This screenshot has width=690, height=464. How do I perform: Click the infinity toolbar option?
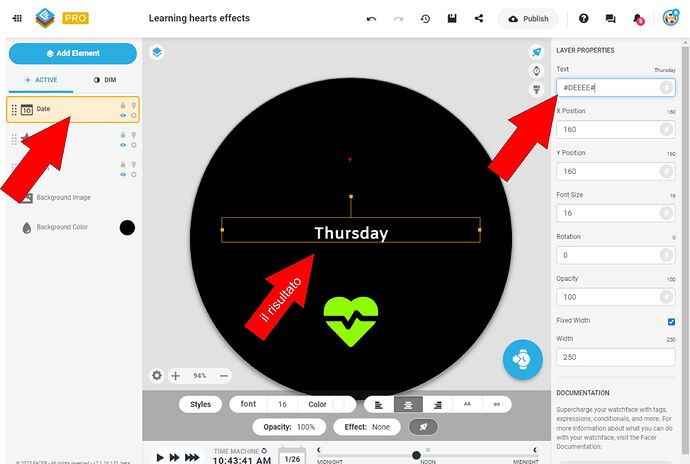[x=496, y=404]
